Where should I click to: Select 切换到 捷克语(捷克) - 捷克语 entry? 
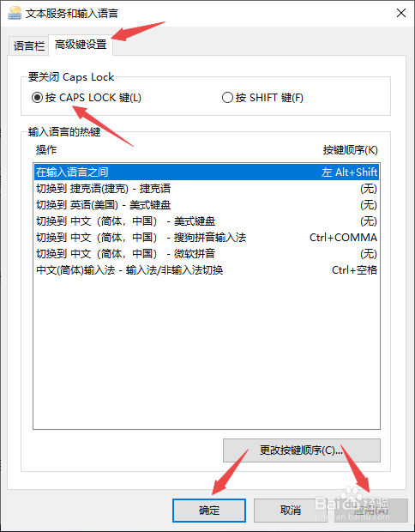(207, 189)
